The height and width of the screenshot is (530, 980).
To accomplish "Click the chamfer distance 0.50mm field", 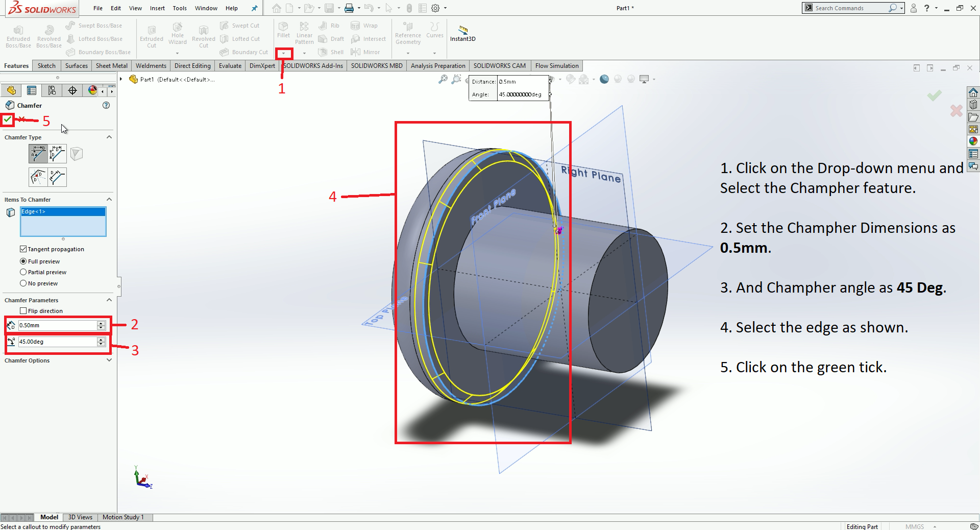I will click(58, 325).
